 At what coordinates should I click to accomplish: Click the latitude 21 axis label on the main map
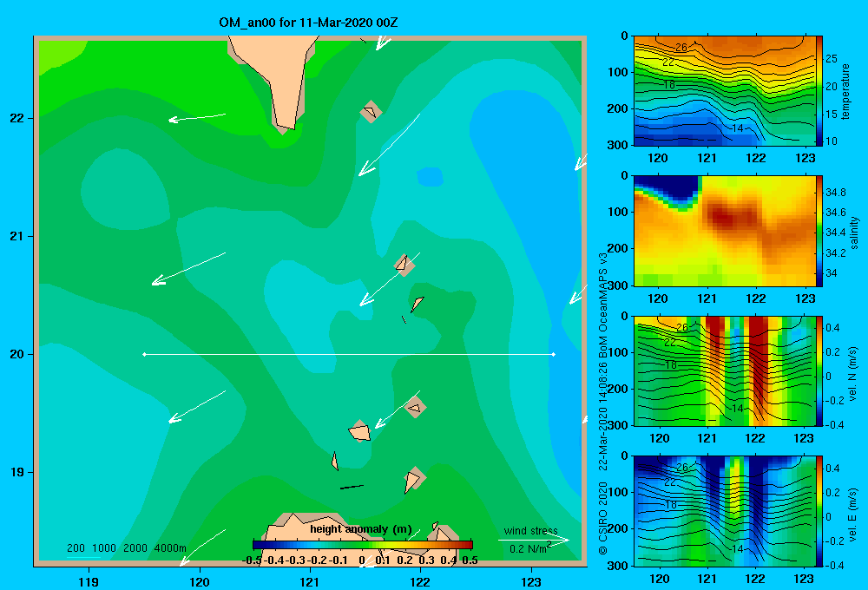pos(17,236)
